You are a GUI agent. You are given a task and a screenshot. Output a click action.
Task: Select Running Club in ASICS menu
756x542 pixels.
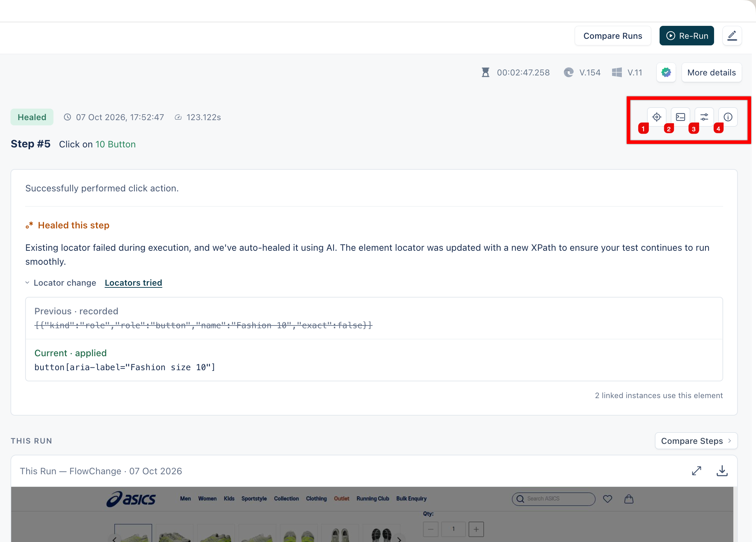(x=373, y=498)
